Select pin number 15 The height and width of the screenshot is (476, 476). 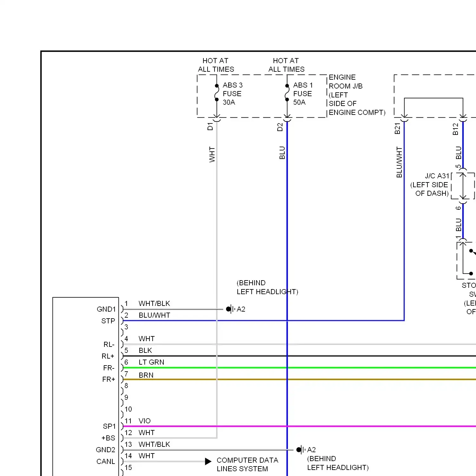coord(128,467)
